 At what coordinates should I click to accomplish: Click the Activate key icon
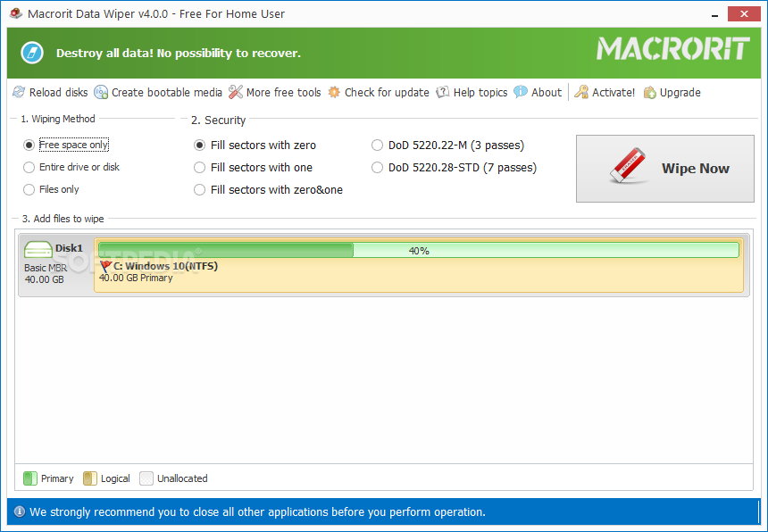580,92
